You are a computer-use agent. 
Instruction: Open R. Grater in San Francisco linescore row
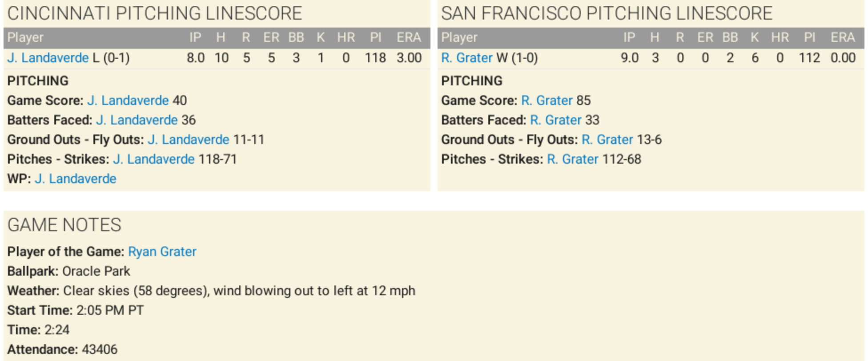point(467,58)
